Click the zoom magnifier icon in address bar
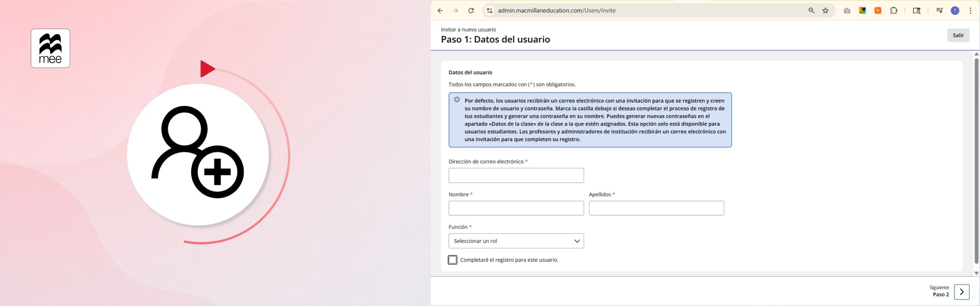Image resolution: width=980 pixels, height=306 pixels. click(x=811, y=11)
